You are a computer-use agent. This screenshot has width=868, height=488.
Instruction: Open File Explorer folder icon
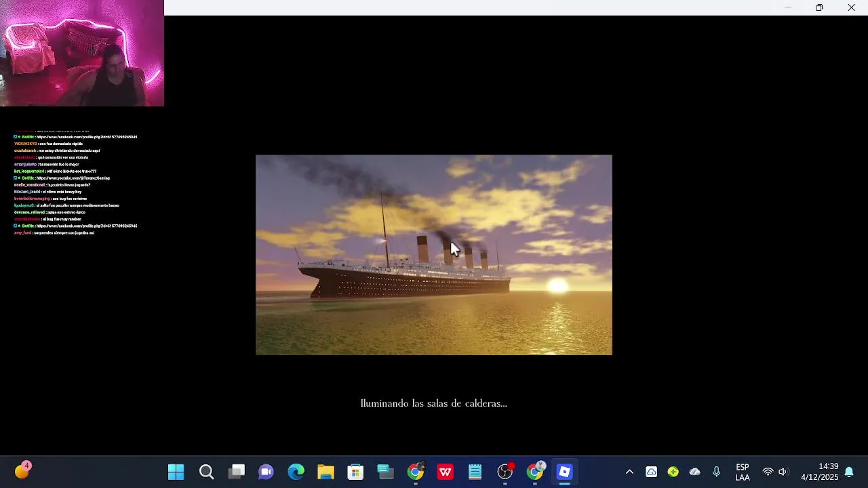click(x=325, y=472)
